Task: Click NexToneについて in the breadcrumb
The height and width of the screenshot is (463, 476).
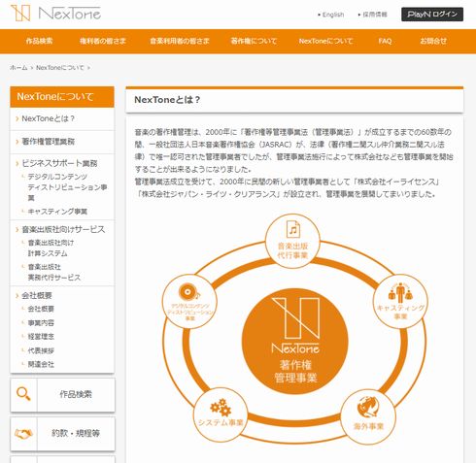Action: [x=60, y=68]
